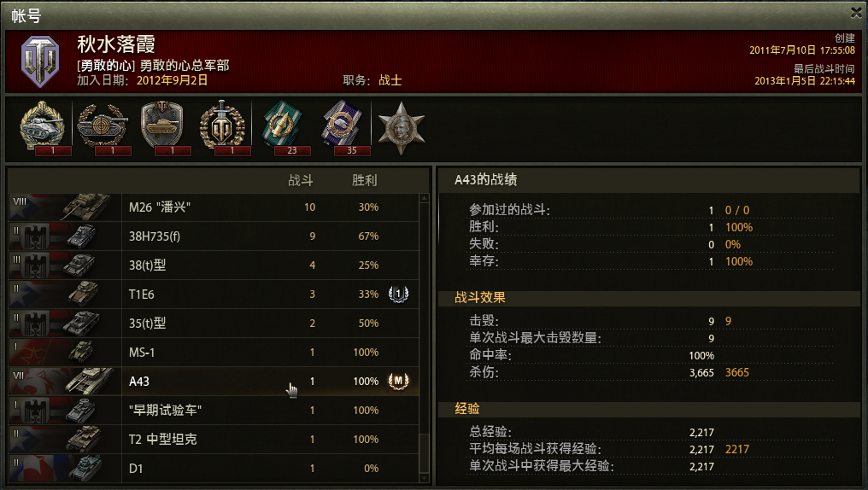Click the scroll down arrow in tank list
The height and width of the screenshot is (490, 868).
(x=425, y=478)
